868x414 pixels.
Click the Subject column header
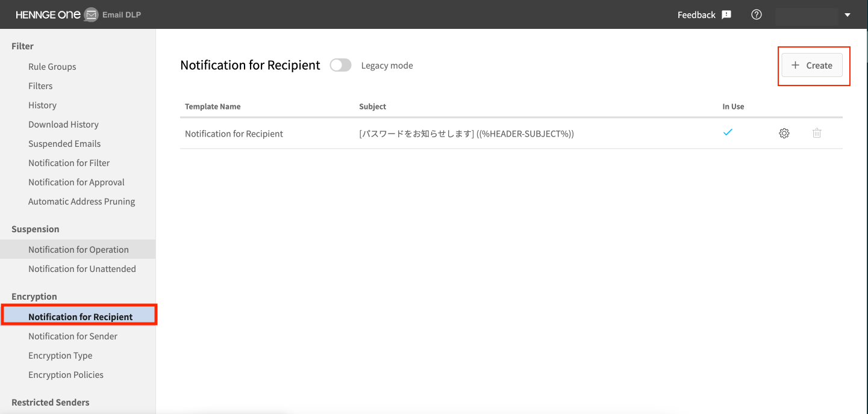coord(372,107)
